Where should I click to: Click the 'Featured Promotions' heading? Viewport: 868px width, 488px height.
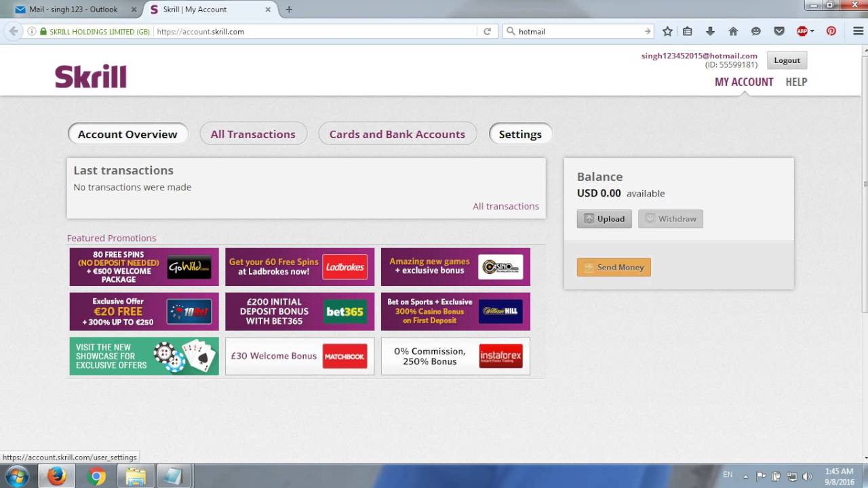tap(111, 238)
